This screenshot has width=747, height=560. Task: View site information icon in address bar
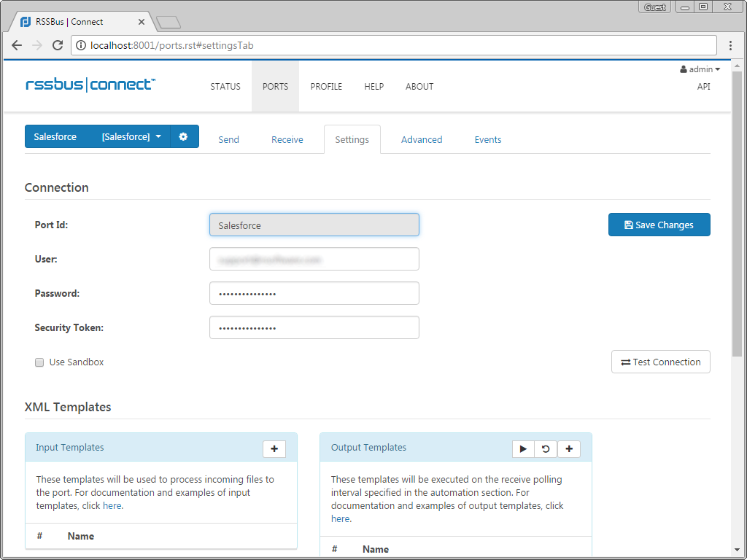pos(82,45)
